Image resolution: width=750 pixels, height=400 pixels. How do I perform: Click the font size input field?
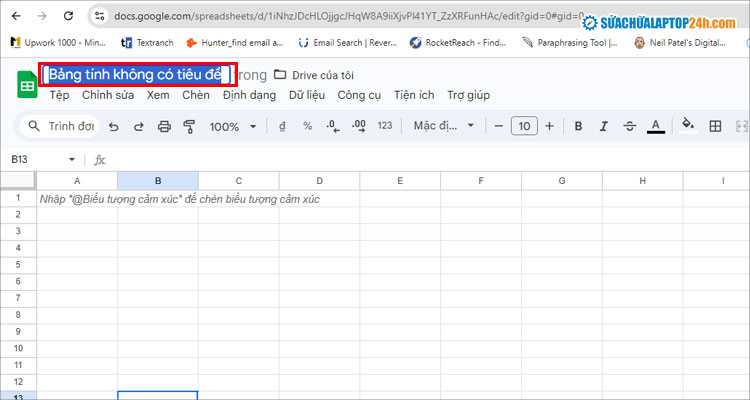point(523,126)
